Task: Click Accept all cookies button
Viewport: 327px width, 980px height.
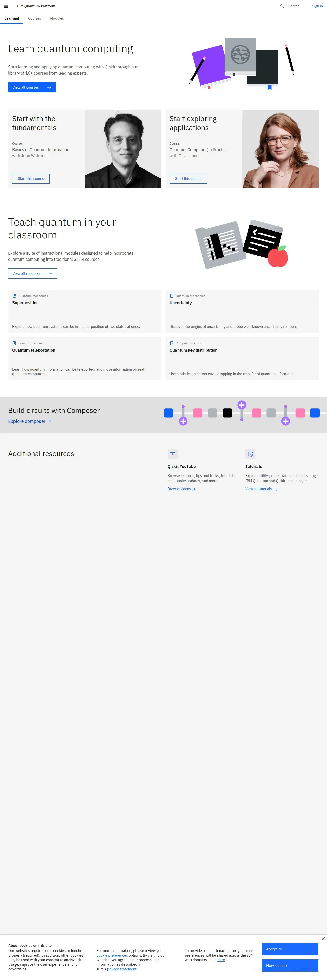Action: [290, 949]
